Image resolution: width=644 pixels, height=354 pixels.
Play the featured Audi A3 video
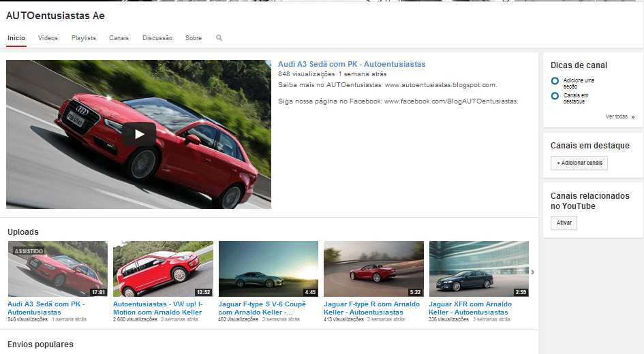coord(139,134)
